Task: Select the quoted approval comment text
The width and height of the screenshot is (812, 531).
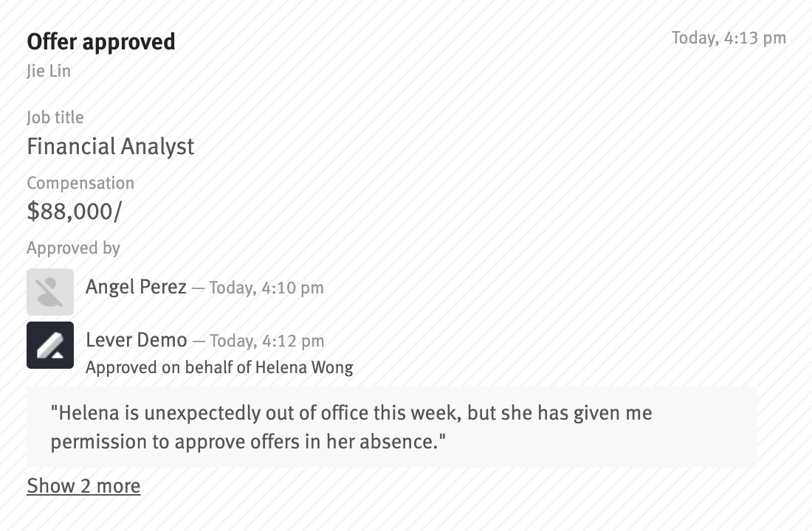Action: coord(351,427)
